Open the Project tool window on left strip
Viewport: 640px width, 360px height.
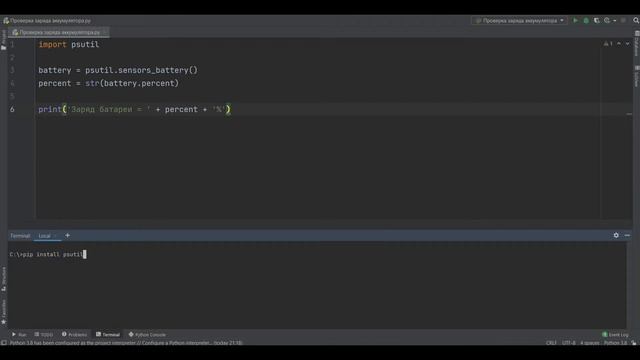4,40
